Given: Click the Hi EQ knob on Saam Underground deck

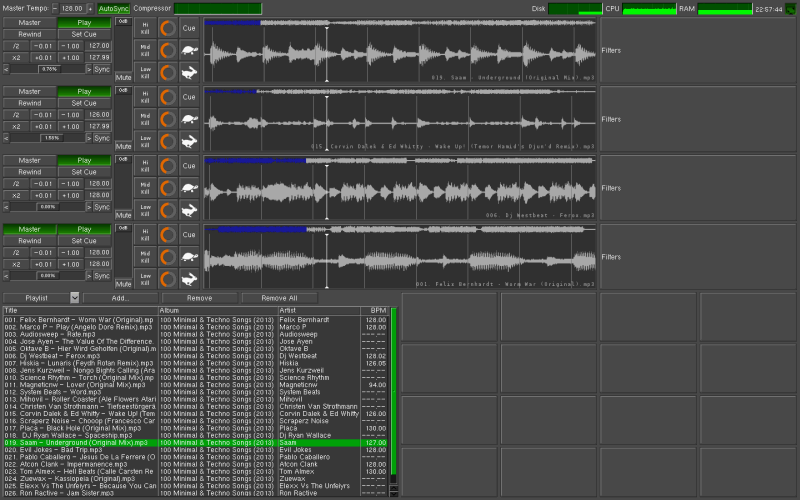Looking at the screenshot, I should (x=168, y=28).
